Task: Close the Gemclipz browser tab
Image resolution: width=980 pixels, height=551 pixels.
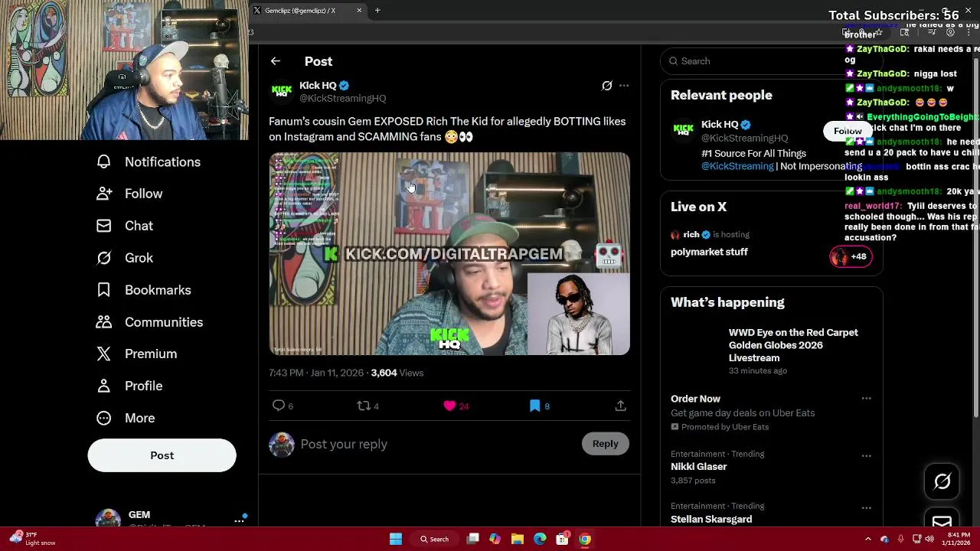Action: click(x=359, y=11)
